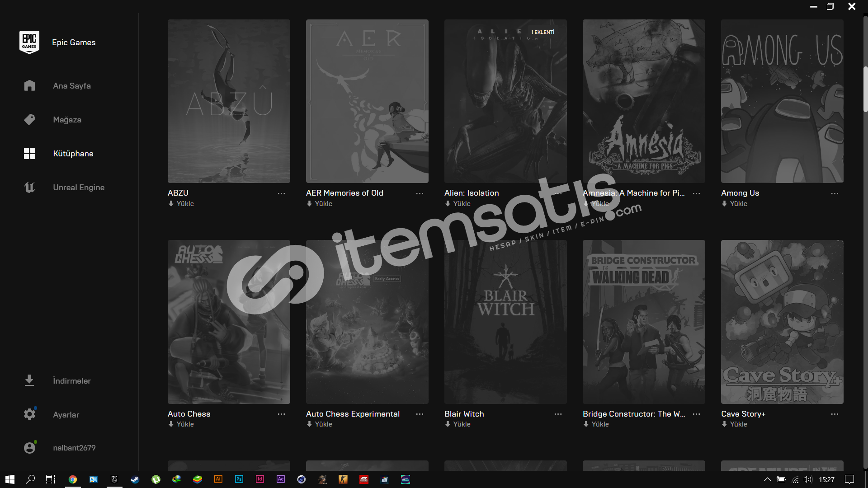Image resolution: width=868 pixels, height=488 pixels.
Task: Launch Adobe Illustrator from the taskbar
Action: pyautogui.click(x=218, y=479)
